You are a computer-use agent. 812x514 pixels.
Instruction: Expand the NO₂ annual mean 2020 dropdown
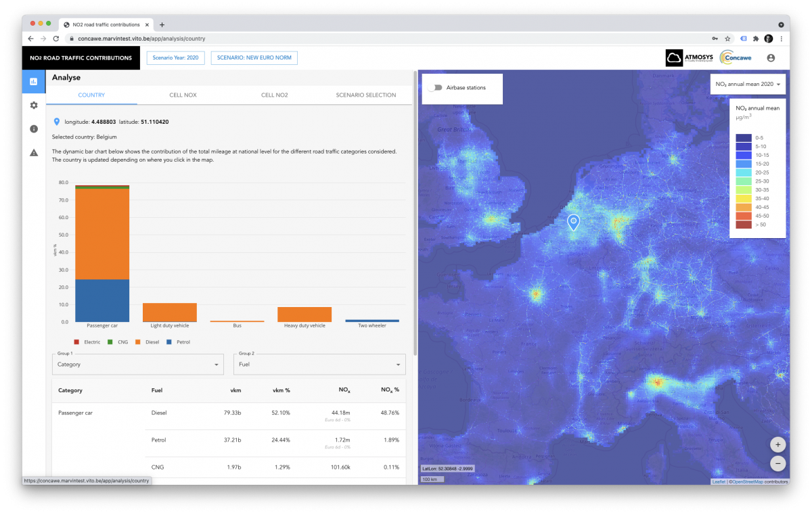tap(748, 85)
